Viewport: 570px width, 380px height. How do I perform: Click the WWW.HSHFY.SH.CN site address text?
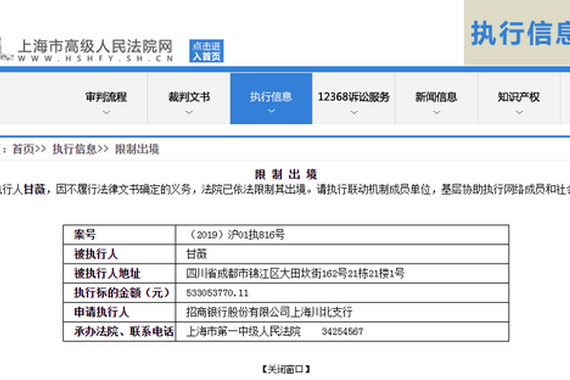point(95,58)
